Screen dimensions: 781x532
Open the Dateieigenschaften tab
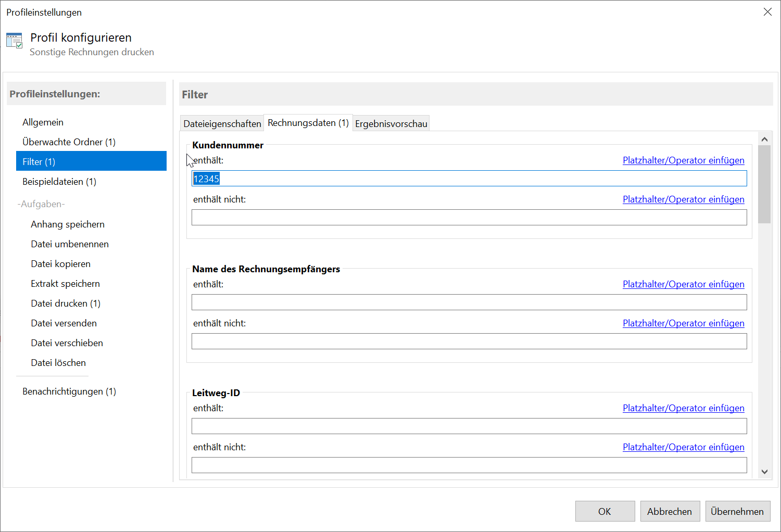click(222, 123)
